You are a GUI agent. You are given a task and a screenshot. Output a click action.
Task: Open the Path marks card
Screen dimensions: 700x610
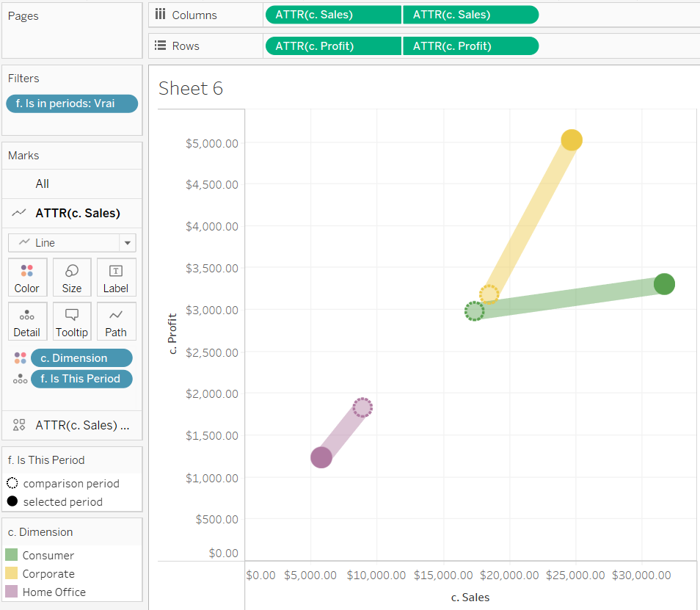click(x=116, y=322)
